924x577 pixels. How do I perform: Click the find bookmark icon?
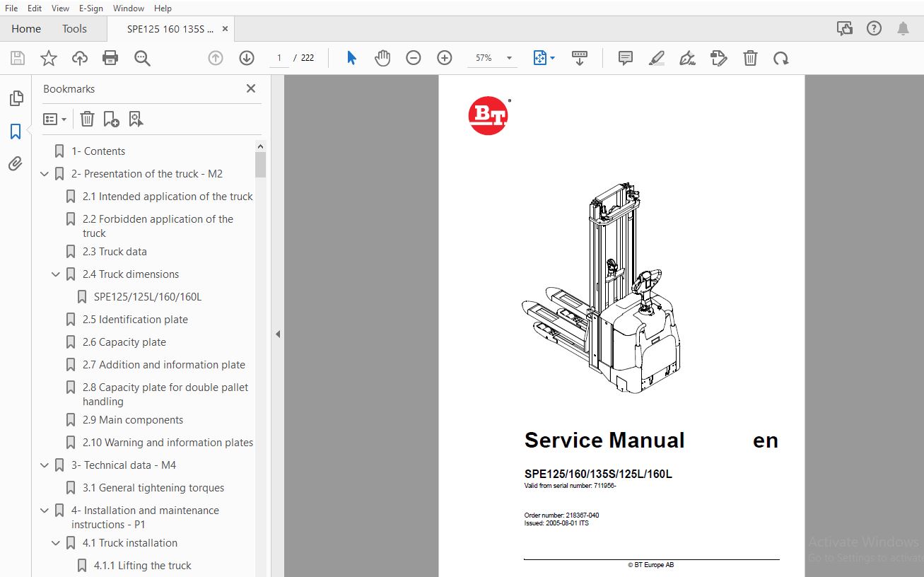[136, 119]
